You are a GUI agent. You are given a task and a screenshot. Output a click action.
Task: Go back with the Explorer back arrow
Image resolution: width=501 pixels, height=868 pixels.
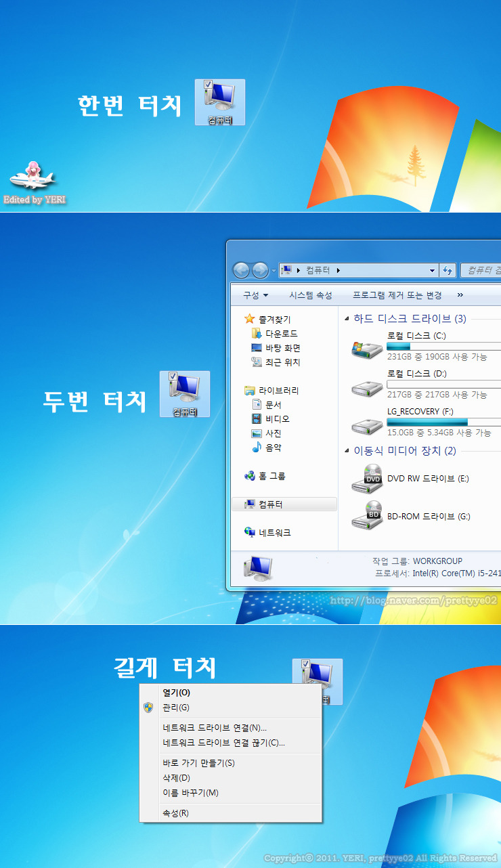241,271
